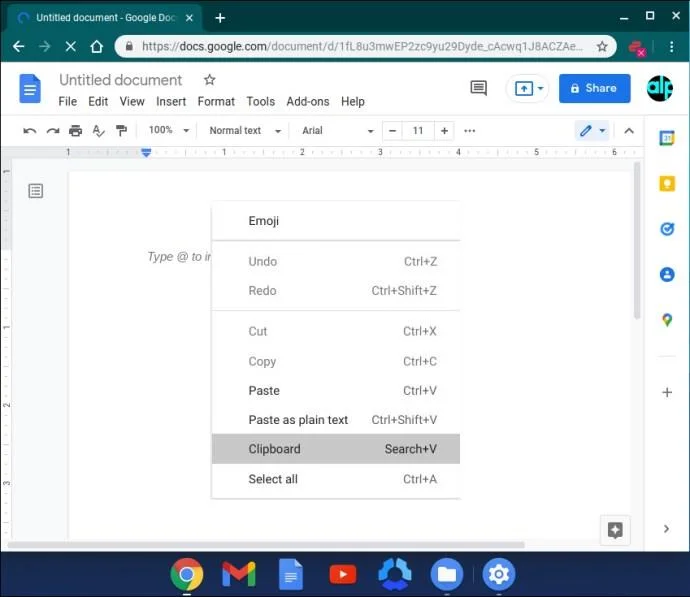Open the Google Docs home icon
Image resolution: width=690 pixels, height=597 pixels.
point(30,88)
